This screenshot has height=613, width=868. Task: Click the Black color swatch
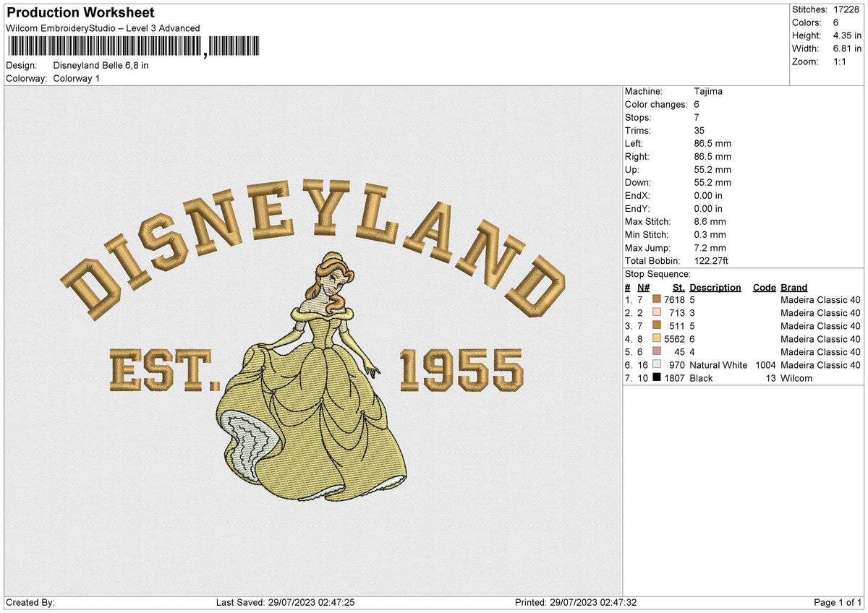coord(657,377)
